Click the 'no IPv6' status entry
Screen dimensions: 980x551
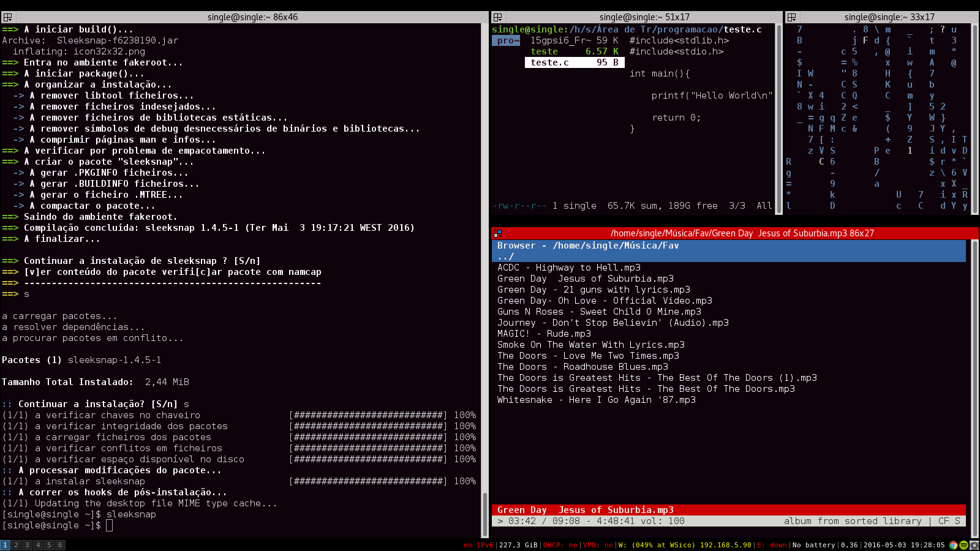pos(478,545)
